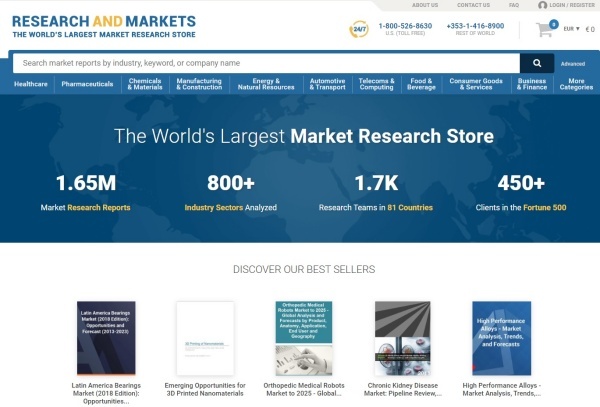This screenshot has height=407, width=600.
Task: Click the Contact Us link
Action: (473, 5)
